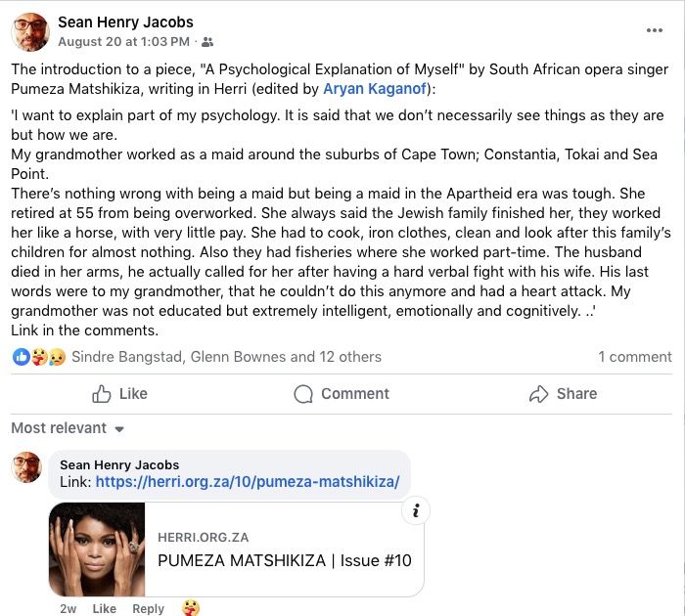The height and width of the screenshot is (616, 685).
Task: Click the thumbs-up Like icon under post
Action: [102, 394]
